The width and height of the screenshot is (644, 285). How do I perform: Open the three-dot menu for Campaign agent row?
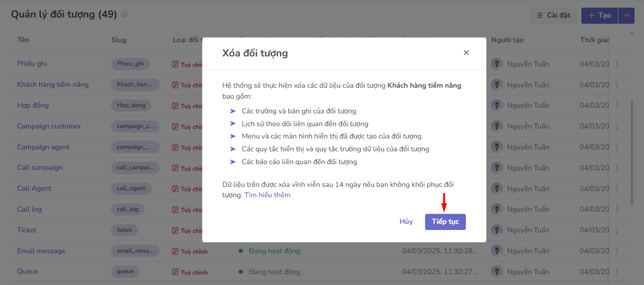tap(617, 147)
